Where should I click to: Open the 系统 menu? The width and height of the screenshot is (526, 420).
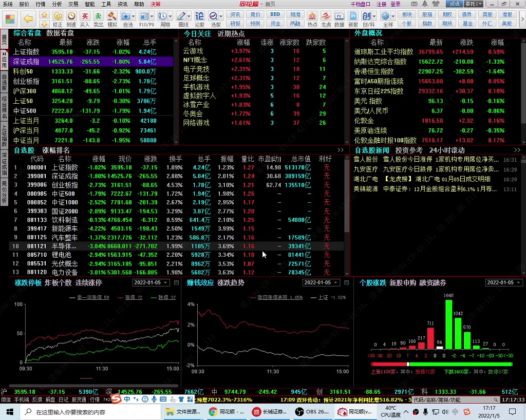tap(7, 4)
